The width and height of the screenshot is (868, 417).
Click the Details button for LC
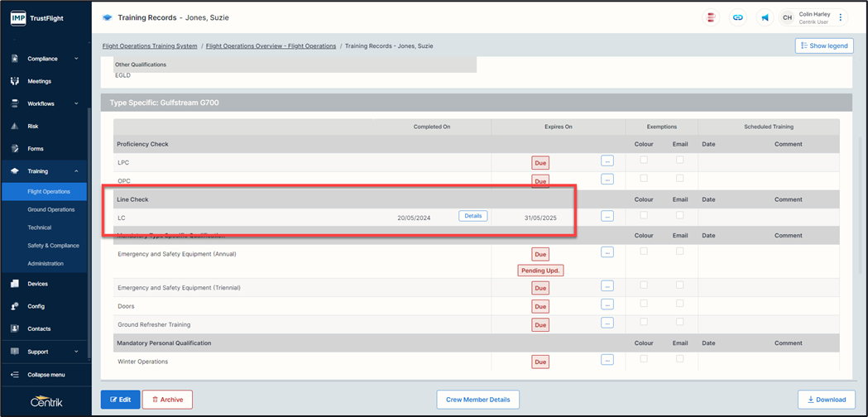tap(472, 216)
